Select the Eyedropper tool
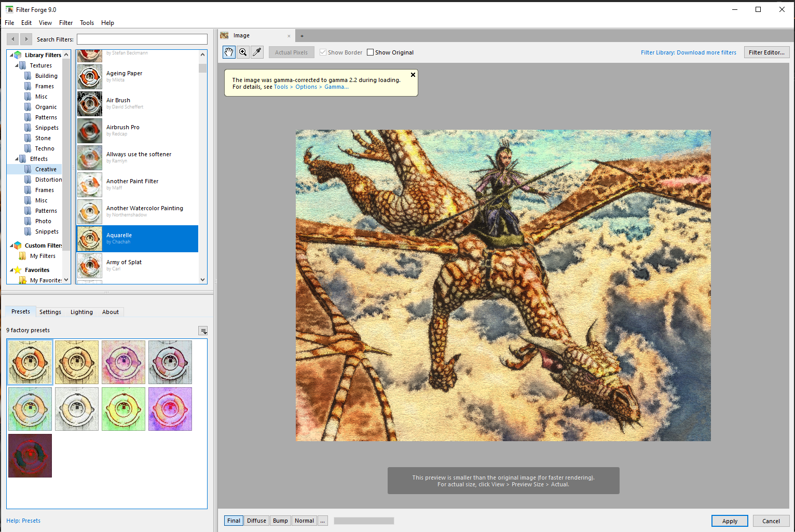 (x=257, y=52)
